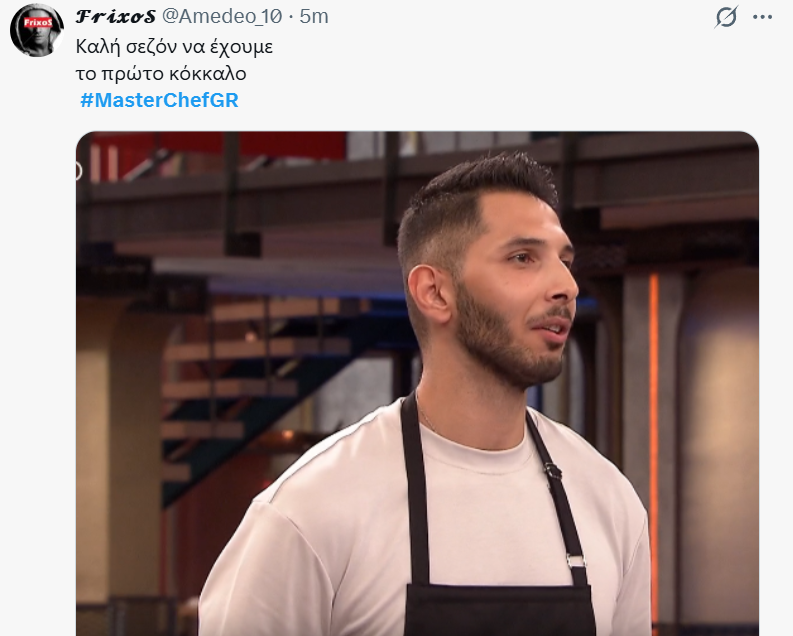This screenshot has height=636, width=793.
Task: Open FrixoS circular profile avatar
Action: pyautogui.click(x=37, y=30)
